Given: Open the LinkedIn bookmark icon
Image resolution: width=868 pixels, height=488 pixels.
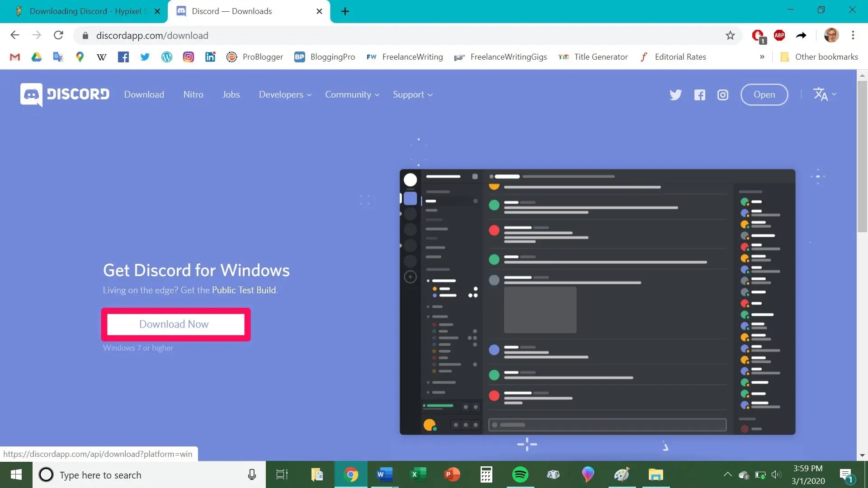Looking at the screenshot, I should tap(210, 57).
